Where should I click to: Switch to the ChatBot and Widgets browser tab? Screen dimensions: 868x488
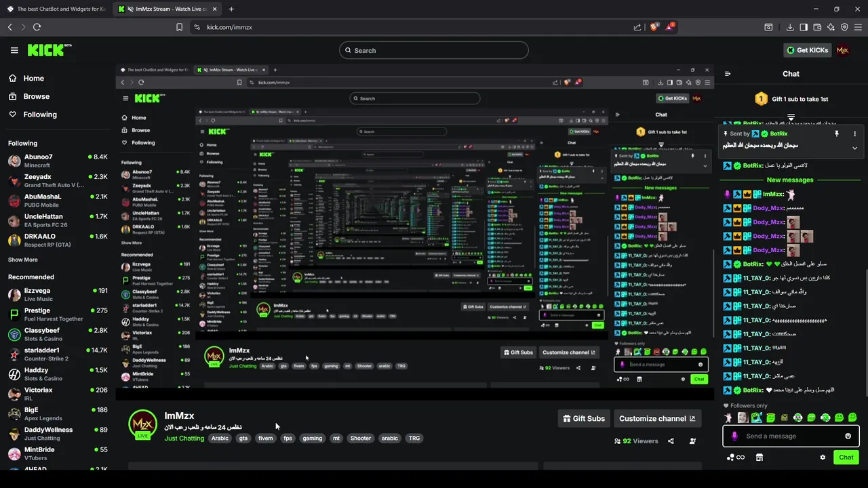coord(56,9)
